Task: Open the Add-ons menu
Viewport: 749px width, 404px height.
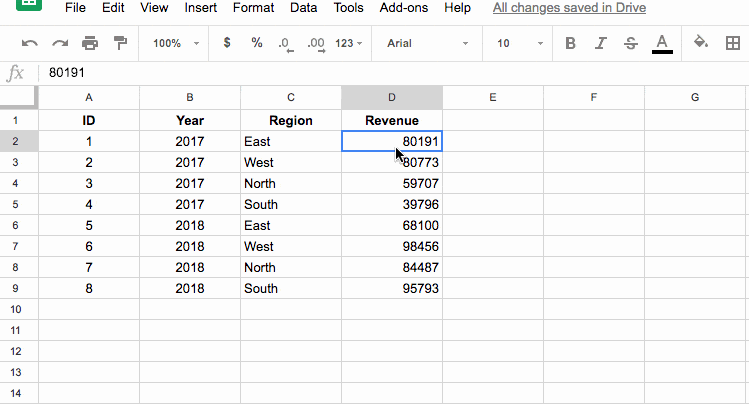Action: (404, 8)
